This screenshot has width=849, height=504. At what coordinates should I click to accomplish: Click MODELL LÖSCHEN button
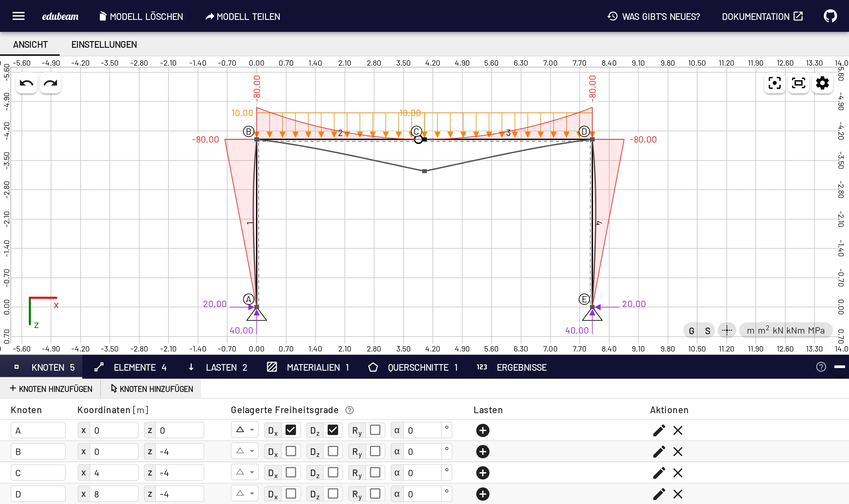pyautogui.click(x=141, y=16)
